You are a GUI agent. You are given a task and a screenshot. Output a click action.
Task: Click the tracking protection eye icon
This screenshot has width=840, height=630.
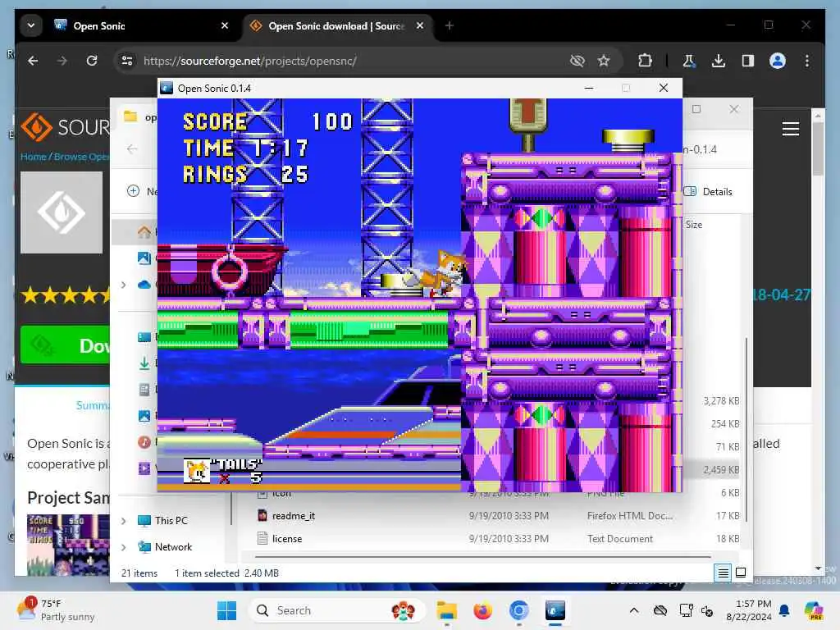(577, 61)
